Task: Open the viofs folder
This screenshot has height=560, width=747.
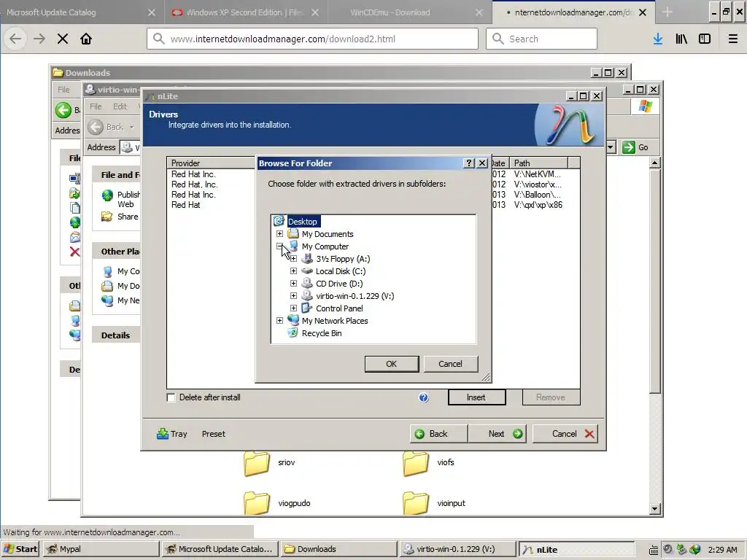Action: pyautogui.click(x=428, y=463)
